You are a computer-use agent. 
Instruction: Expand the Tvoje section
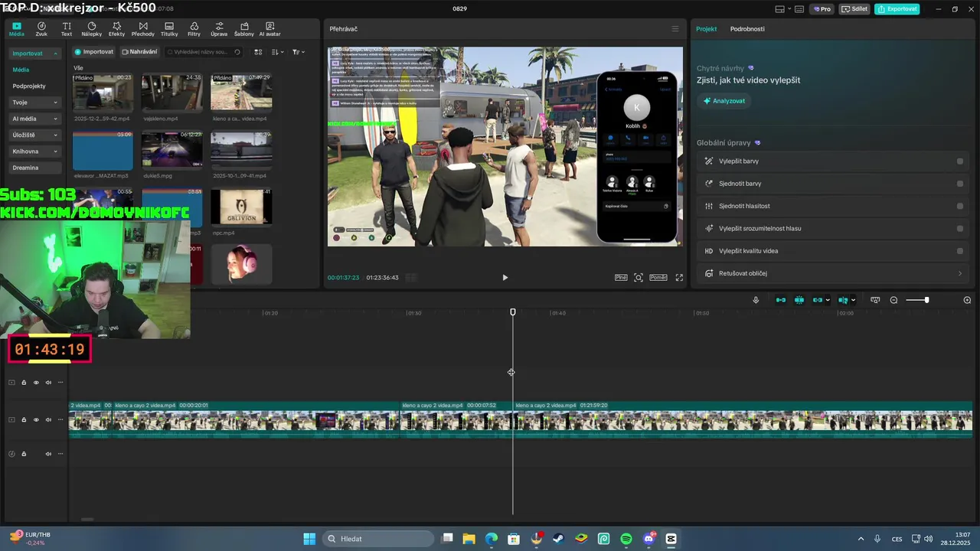pos(35,103)
